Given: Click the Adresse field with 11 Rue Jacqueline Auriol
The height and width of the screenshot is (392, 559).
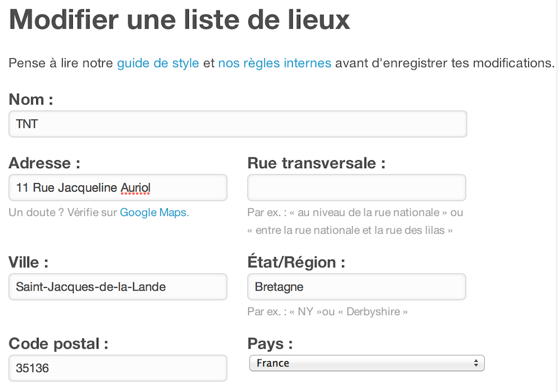Looking at the screenshot, I should click(118, 188).
